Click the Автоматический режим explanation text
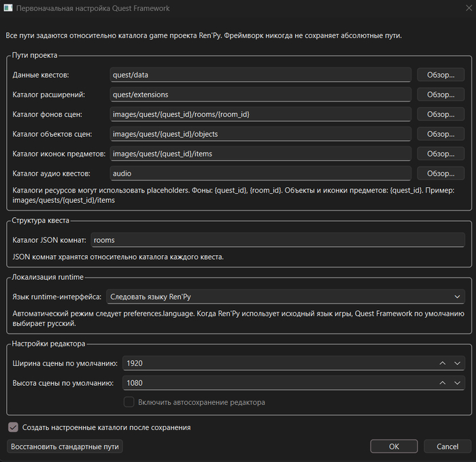476x462 pixels. pyautogui.click(x=238, y=318)
